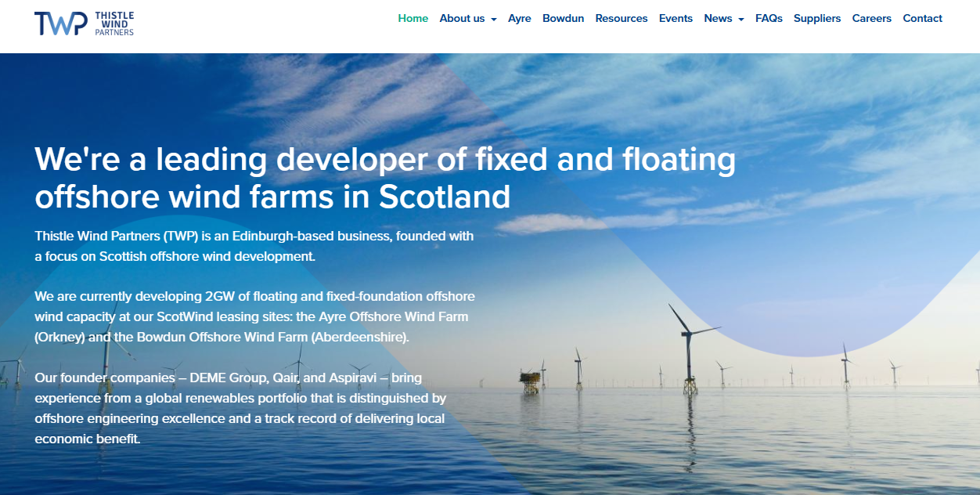
Task: Click the ScotWind leasing sites text
Action: click(222, 316)
